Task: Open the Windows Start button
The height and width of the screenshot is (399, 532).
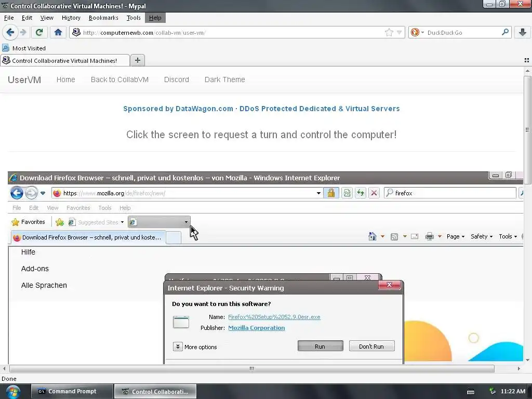Action: tap(12, 392)
